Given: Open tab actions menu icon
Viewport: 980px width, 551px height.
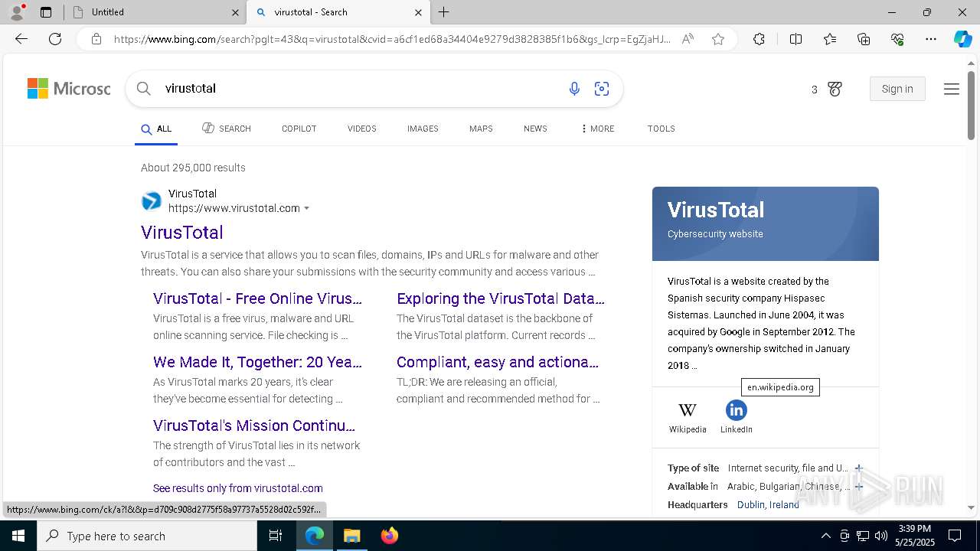Looking at the screenshot, I should (46, 12).
